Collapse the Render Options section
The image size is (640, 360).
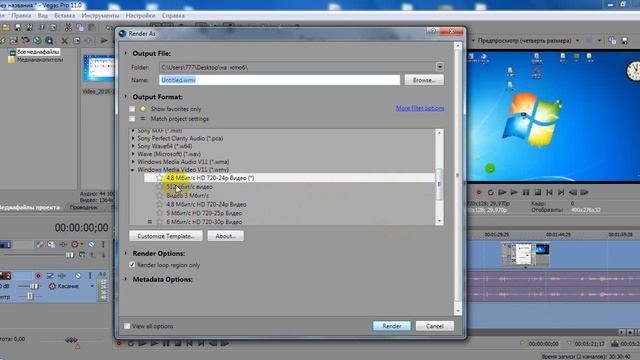(x=126, y=253)
